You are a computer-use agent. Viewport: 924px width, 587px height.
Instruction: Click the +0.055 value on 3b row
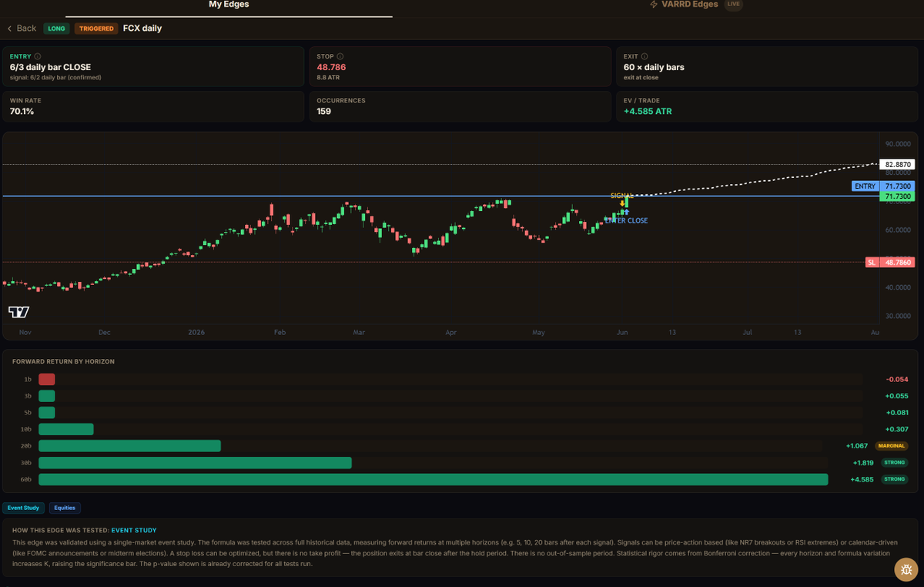[x=897, y=396]
